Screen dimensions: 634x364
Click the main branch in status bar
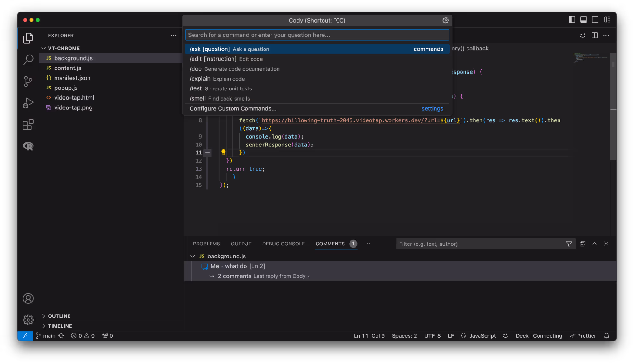46,335
